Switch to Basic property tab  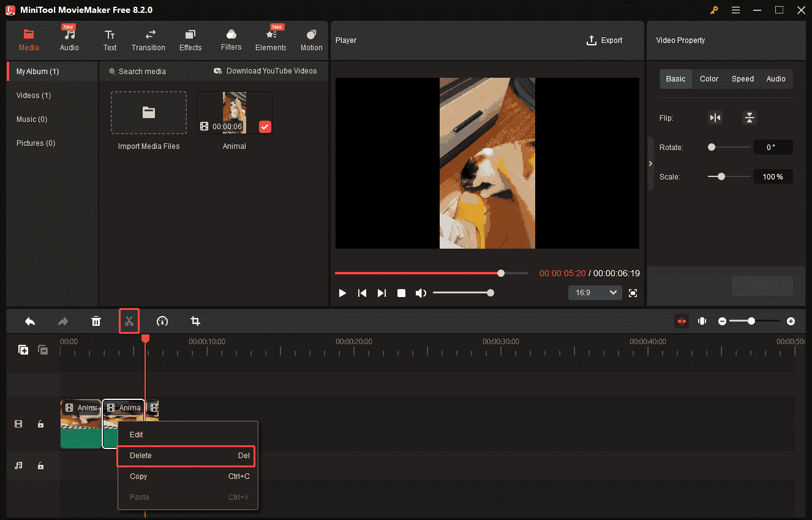[676, 79]
